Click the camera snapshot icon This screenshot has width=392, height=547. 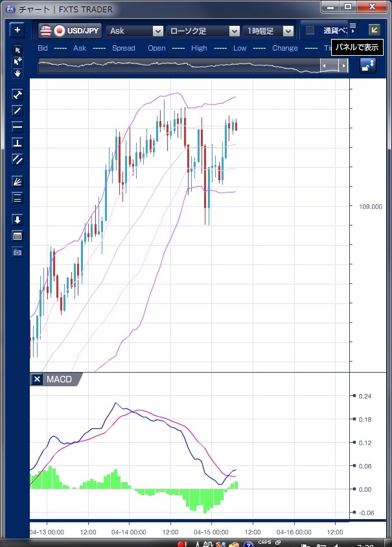[x=17, y=251]
